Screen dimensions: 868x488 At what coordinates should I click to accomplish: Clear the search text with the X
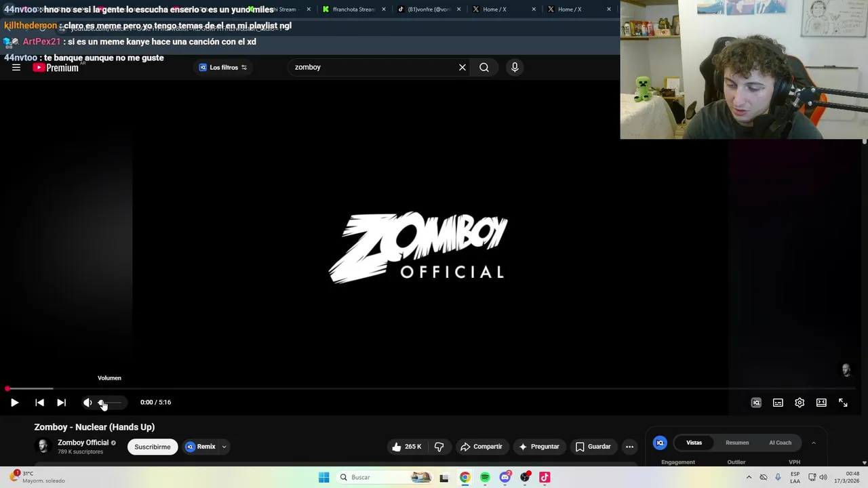tap(462, 67)
